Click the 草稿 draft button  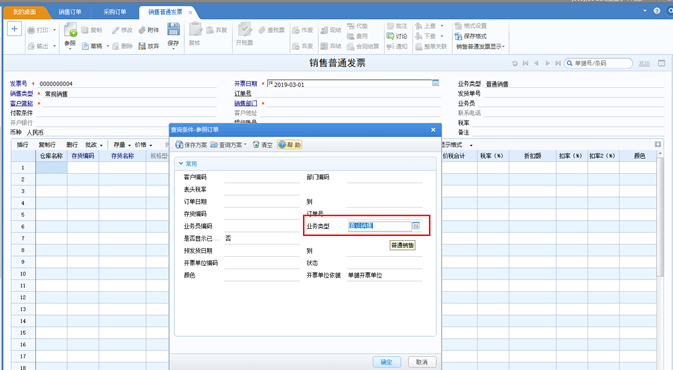tap(92, 46)
